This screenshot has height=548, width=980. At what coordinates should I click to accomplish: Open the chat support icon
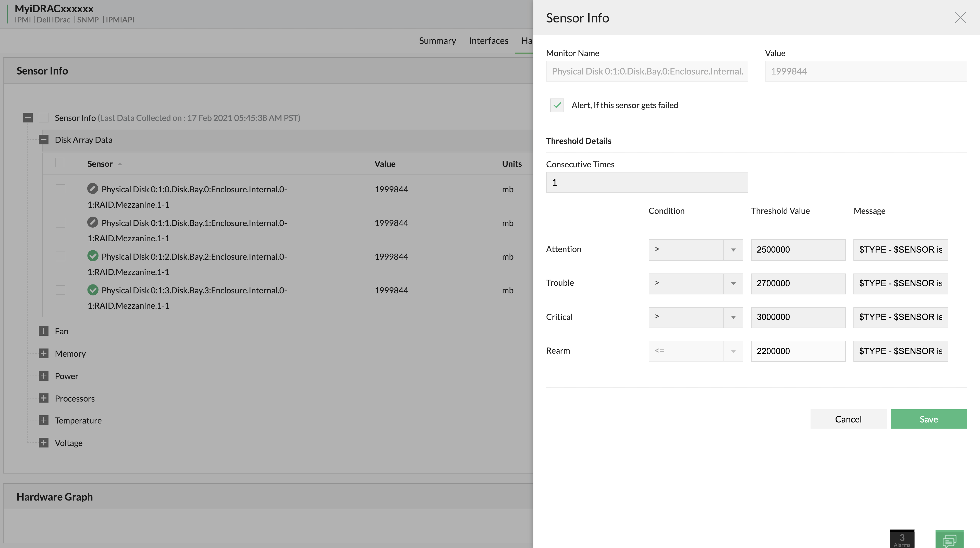pyautogui.click(x=949, y=539)
